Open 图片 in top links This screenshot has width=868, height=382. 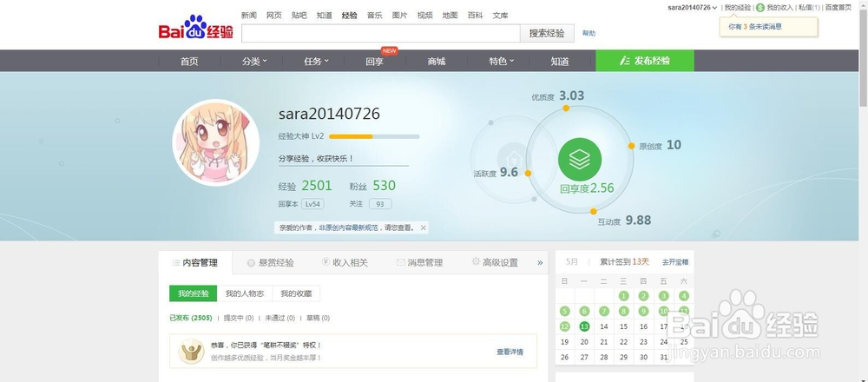(x=399, y=16)
